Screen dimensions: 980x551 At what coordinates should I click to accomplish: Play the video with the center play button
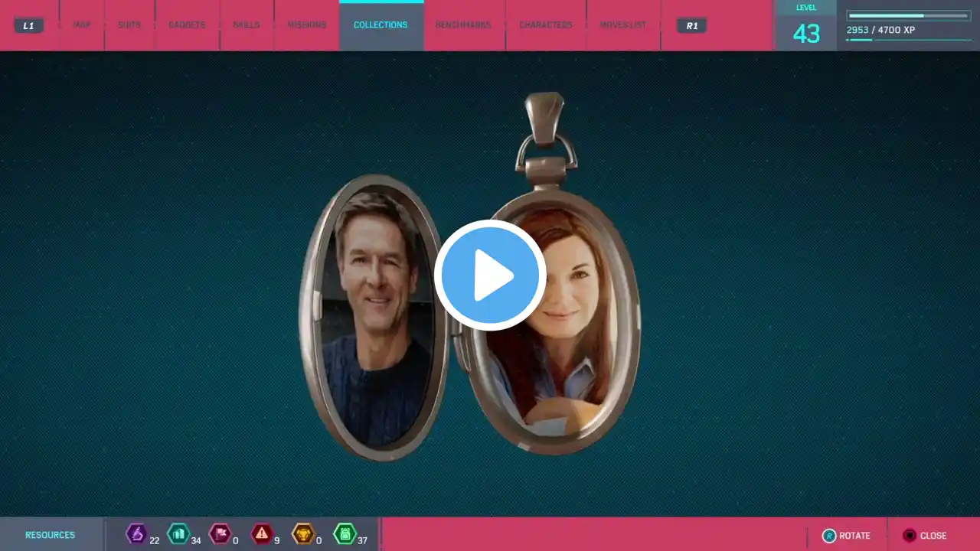click(x=490, y=275)
